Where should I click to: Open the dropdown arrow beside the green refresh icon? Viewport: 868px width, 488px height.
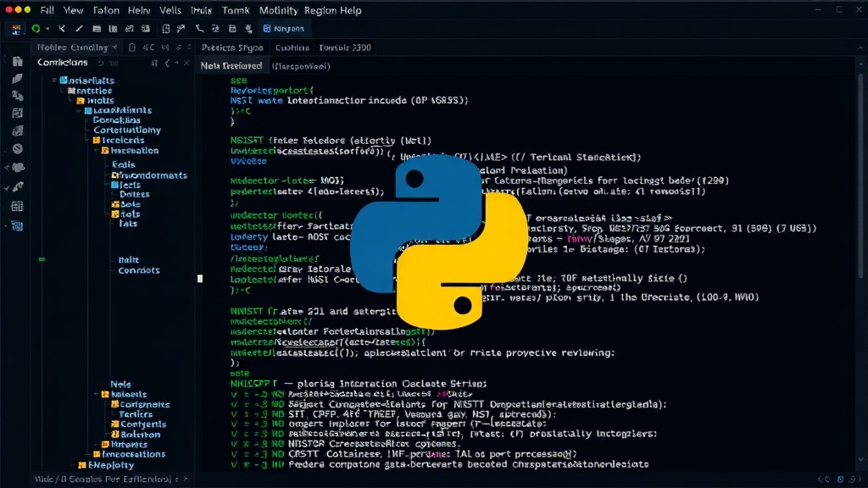coord(47,29)
